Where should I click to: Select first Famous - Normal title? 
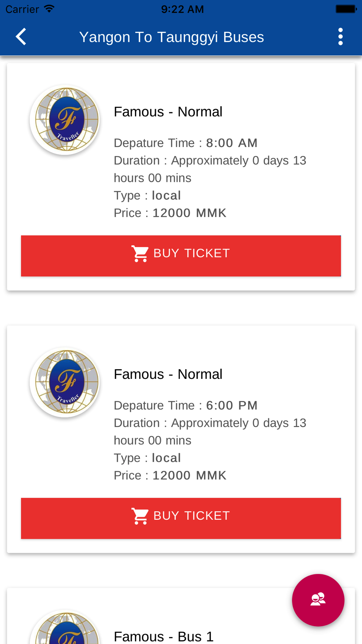[168, 112]
